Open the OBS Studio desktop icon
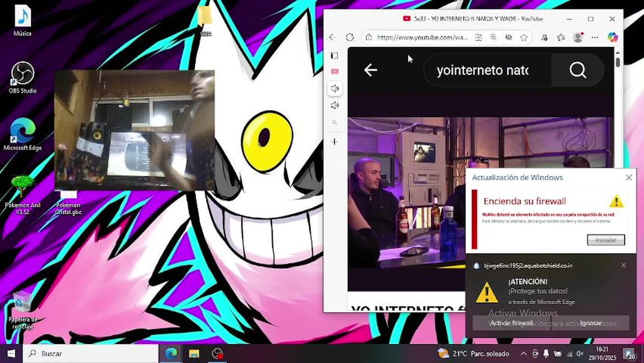Screen dimensions: 644x363 [22, 78]
